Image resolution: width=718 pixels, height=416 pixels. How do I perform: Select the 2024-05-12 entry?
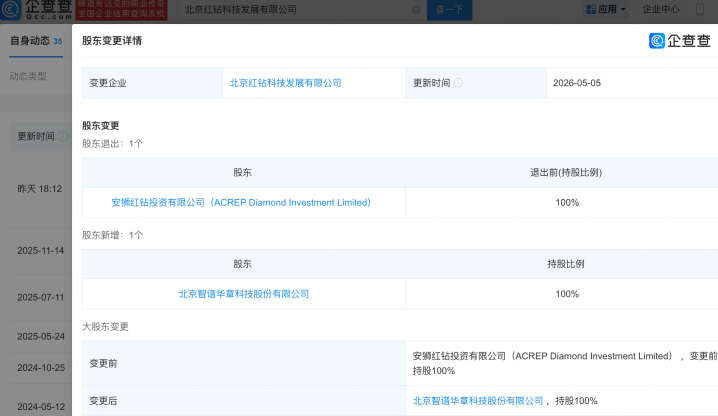pyautogui.click(x=41, y=407)
